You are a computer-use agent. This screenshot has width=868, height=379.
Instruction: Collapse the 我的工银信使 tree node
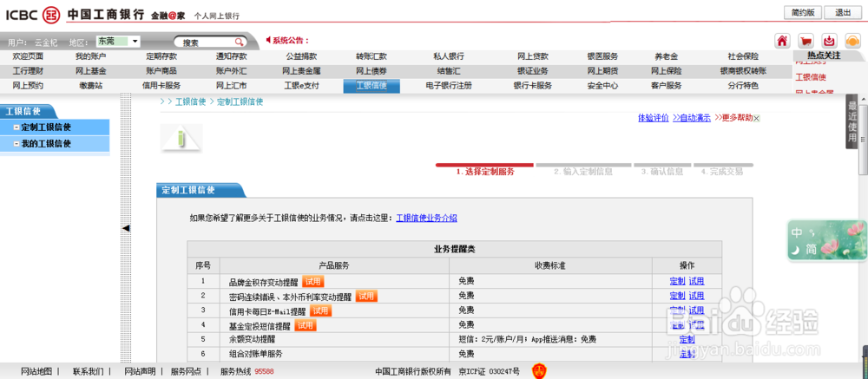[16, 144]
